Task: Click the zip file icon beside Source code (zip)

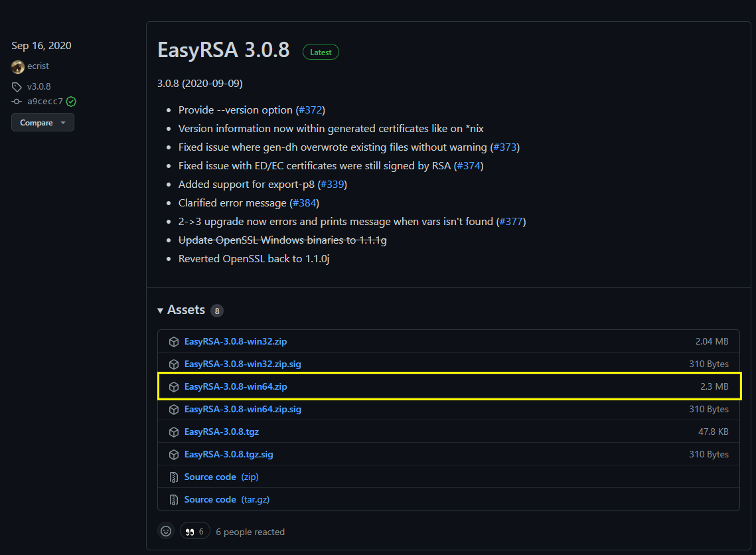Action: point(174,477)
